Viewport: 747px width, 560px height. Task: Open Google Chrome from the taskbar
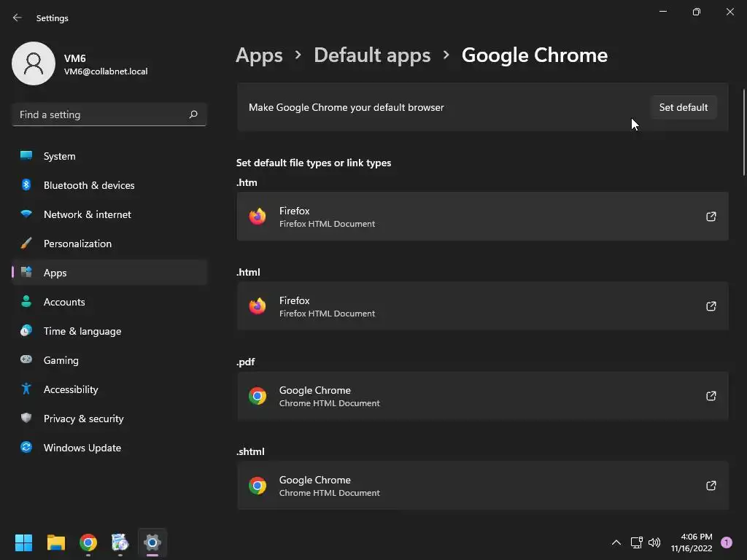coord(88,542)
